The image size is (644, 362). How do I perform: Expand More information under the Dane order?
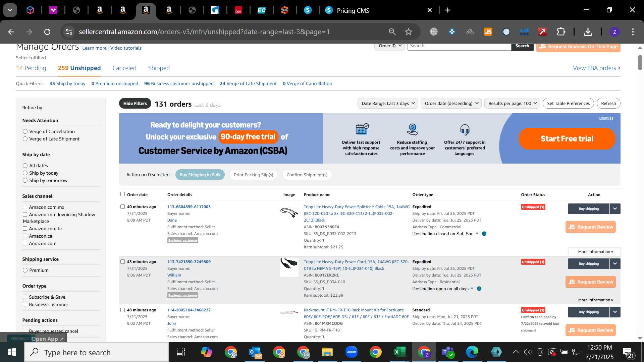595,252
